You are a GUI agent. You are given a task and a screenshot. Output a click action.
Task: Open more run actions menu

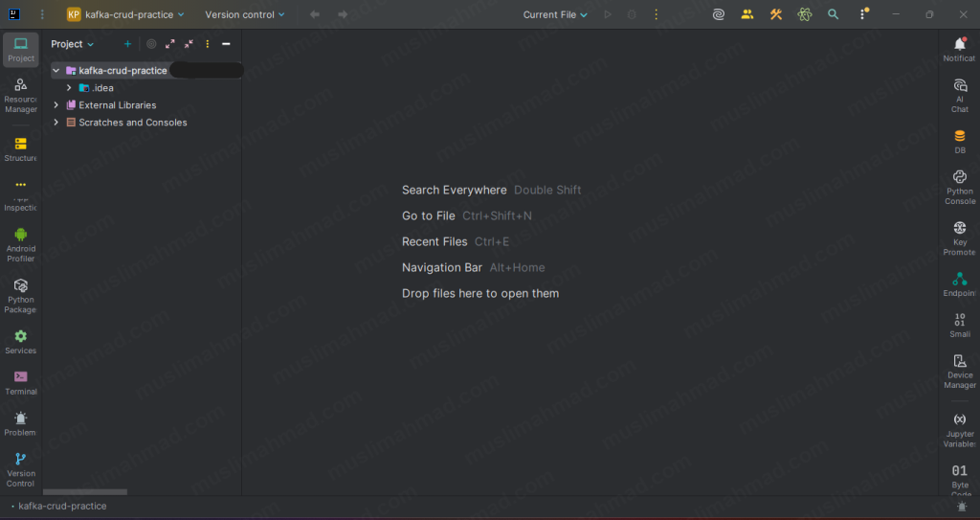(656, 14)
